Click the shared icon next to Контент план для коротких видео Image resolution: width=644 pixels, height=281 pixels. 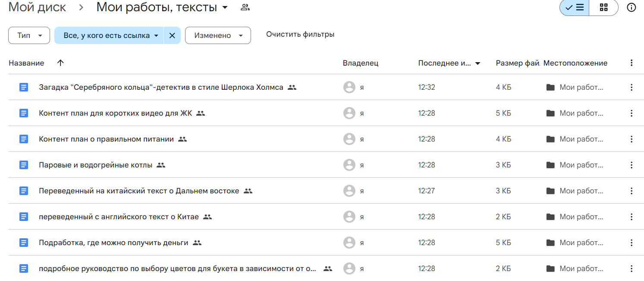click(201, 113)
